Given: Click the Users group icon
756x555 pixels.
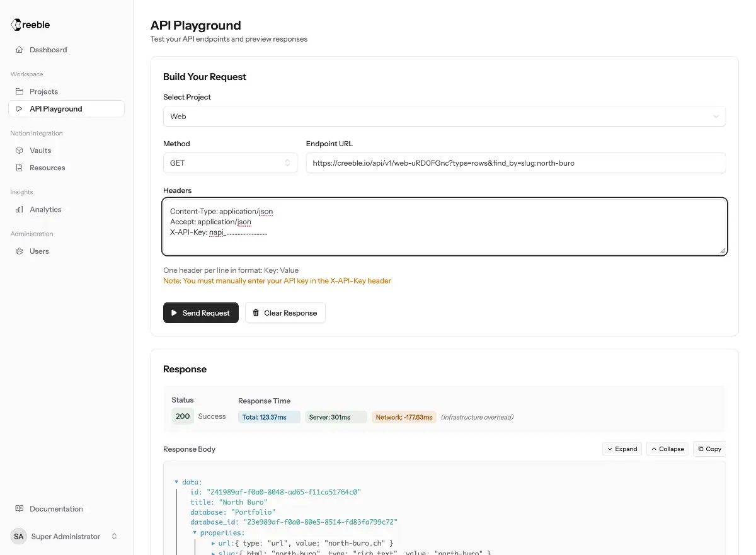Looking at the screenshot, I should pos(20,251).
